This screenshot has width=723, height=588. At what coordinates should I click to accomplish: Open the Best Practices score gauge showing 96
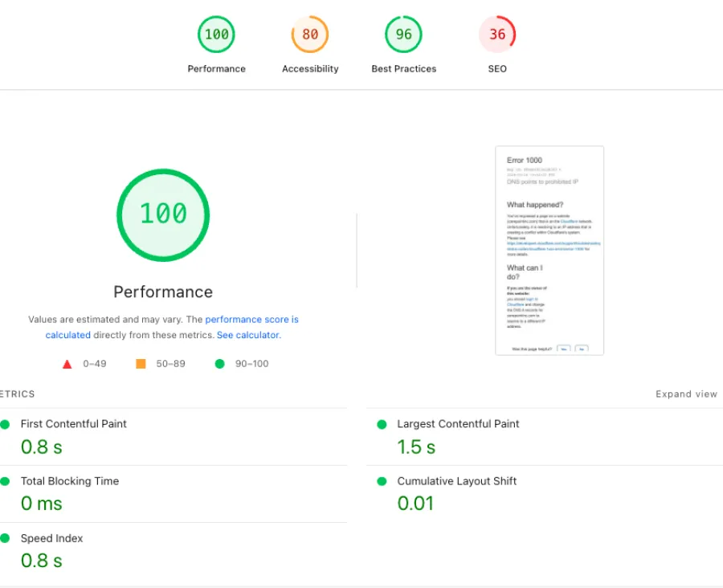403,34
